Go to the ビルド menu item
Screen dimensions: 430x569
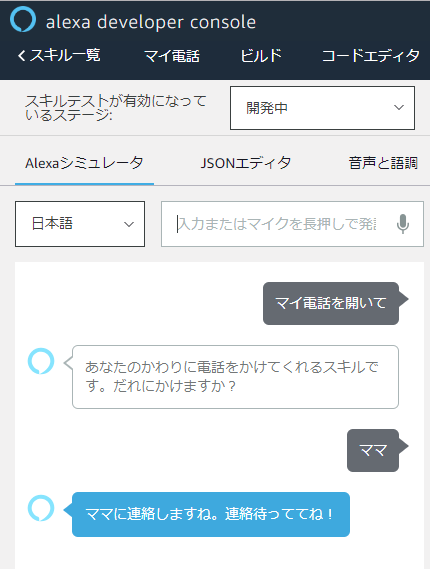pos(261,56)
